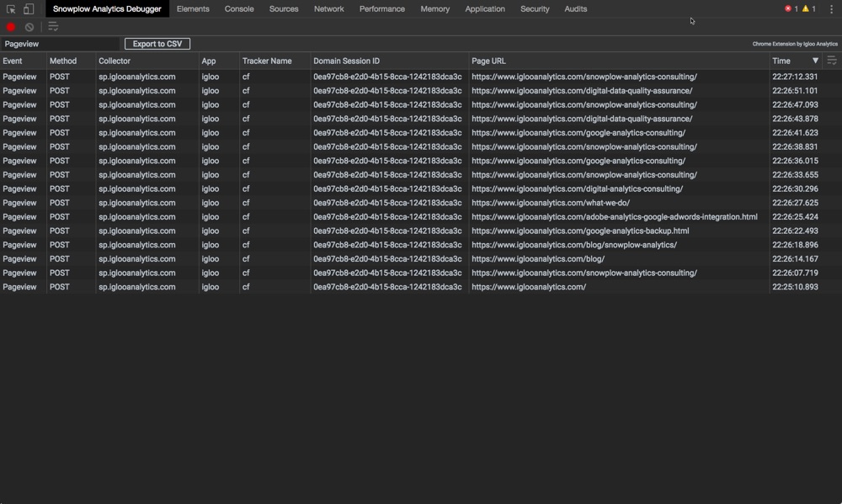The width and height of the screenshot is (842, 504).
Task: Click the igloo cell in the 22:26:30.296 row
Action: point(210,189)
